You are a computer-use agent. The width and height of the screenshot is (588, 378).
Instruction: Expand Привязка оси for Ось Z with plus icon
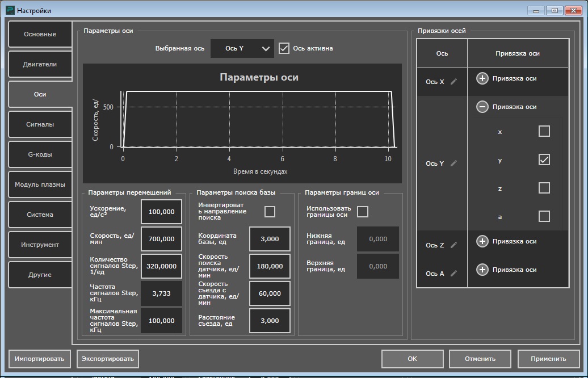tap(482, 241)
